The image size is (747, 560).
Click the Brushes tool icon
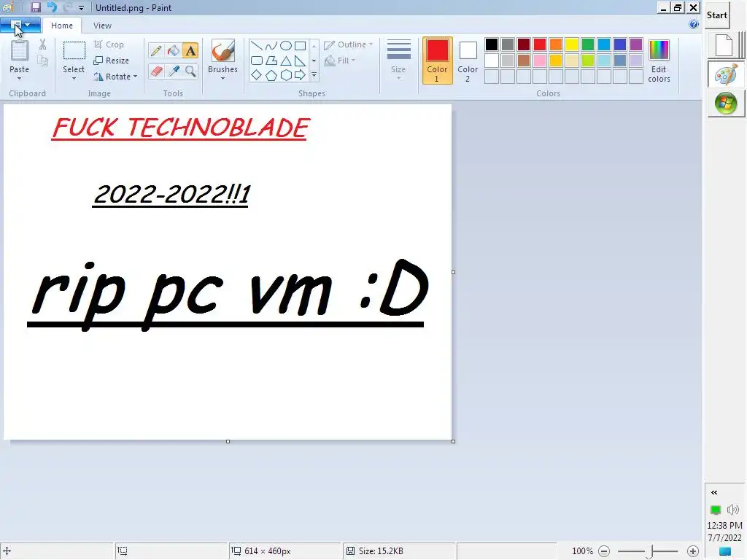click(222, 51)
